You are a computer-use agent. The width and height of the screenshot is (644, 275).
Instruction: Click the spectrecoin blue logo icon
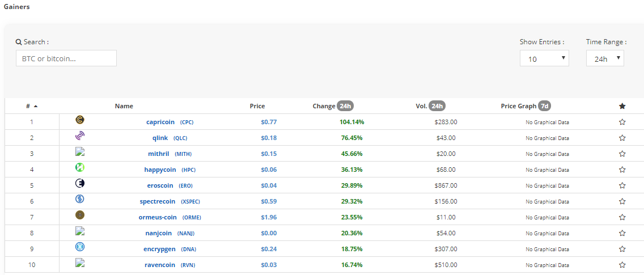tap(80, 200)
